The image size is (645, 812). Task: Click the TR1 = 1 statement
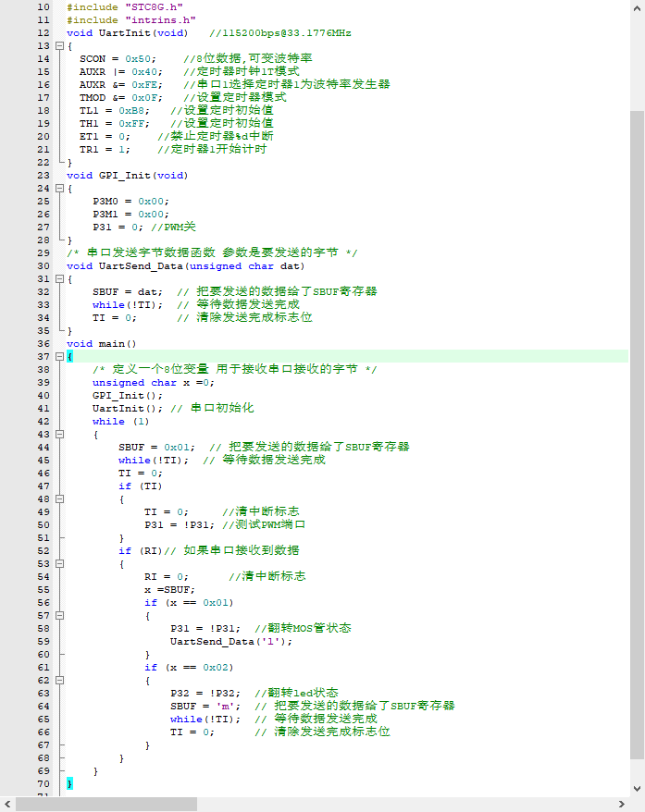(x=105, y=149)
